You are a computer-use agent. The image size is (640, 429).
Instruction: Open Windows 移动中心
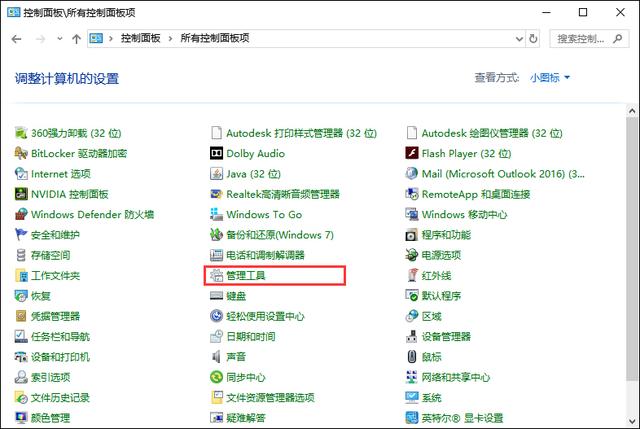tap(464, 215)
